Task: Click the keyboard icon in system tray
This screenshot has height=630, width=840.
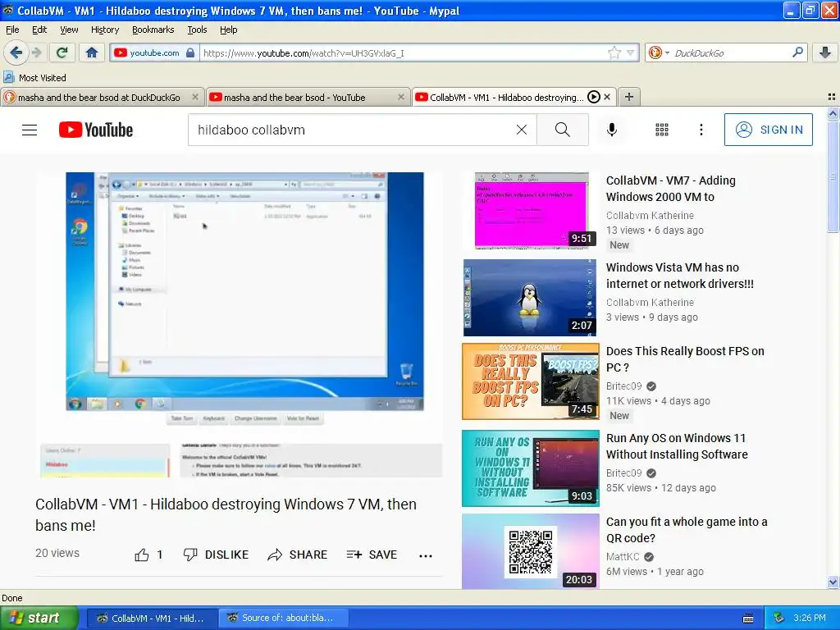Action: pyautogui.click(x=748, y=619)
